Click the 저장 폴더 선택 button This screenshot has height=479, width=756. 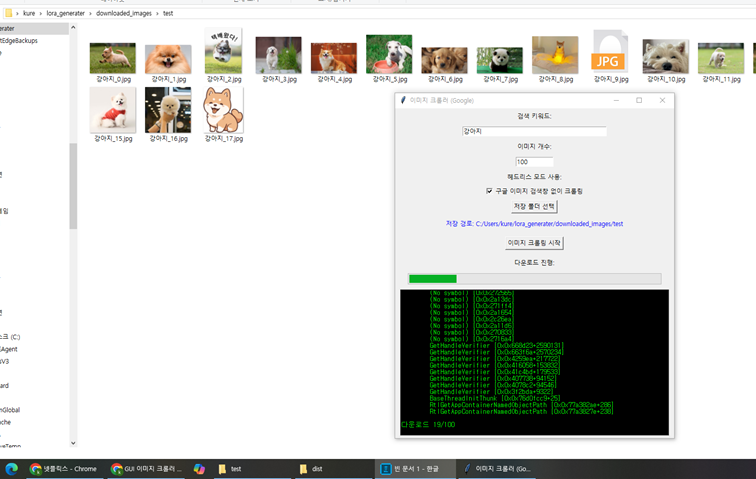534,206
